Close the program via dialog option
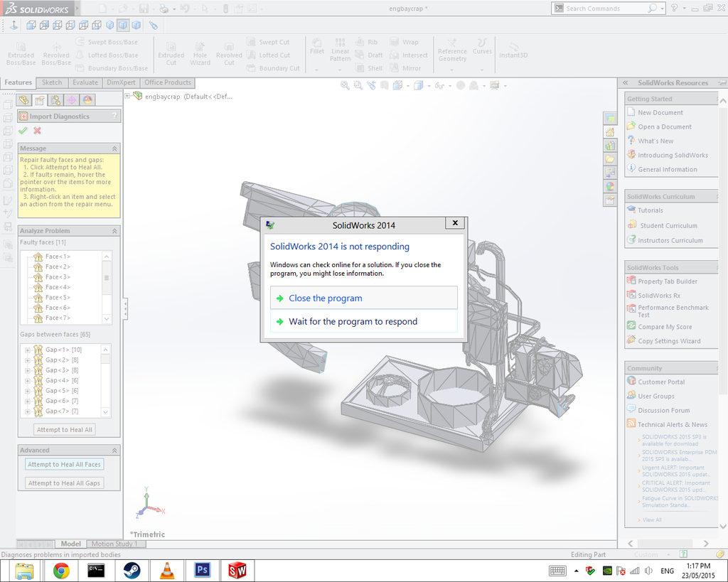 tap(363, 298)
